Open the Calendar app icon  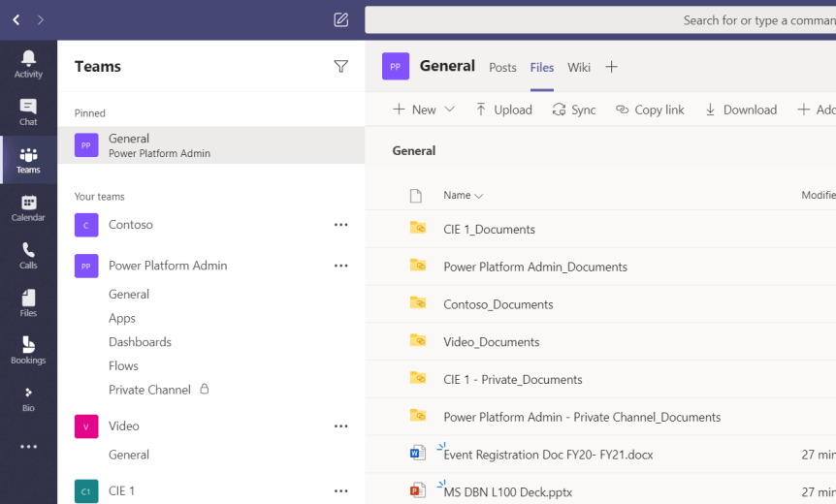pyautogui.click(x=28, y=207)
